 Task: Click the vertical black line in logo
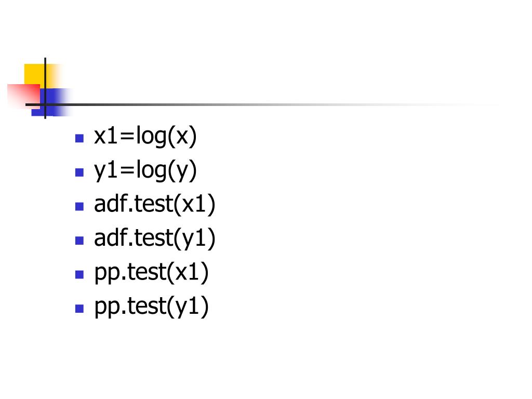pos(45,88)
